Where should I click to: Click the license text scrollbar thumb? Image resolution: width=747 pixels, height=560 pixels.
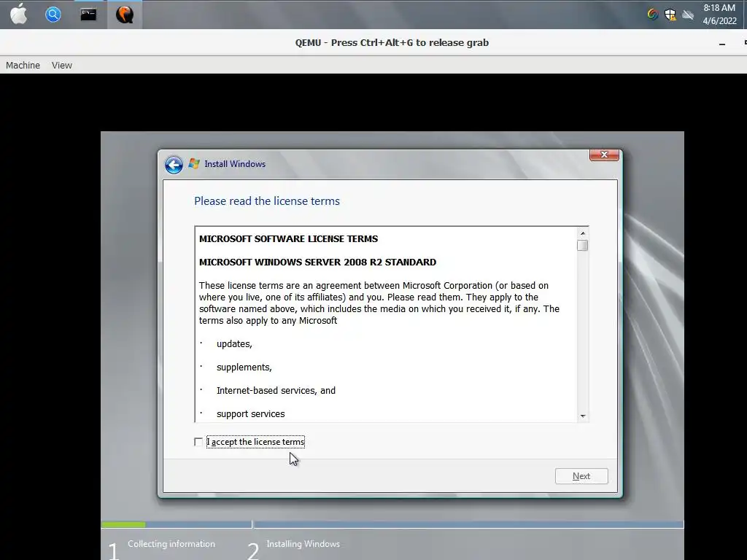pos(582,245)
